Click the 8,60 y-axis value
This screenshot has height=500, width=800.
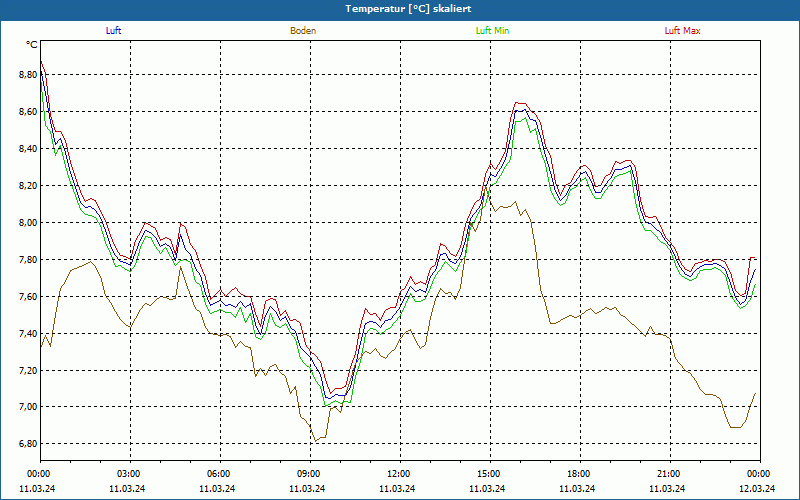coord(28,111)
